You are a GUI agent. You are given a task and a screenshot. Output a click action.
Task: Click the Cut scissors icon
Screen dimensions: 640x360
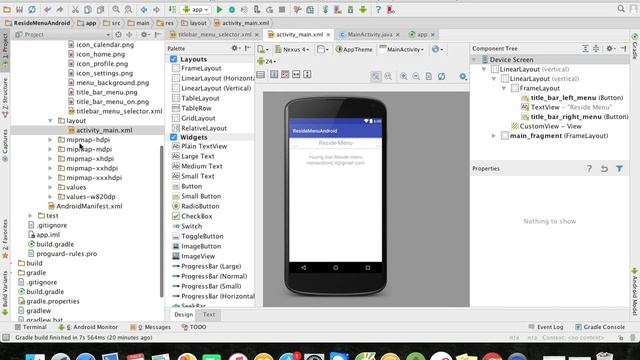(76, 9)
